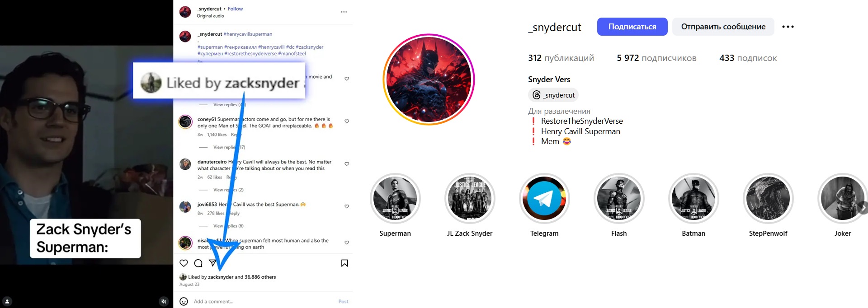Open emoji picker in comment box
The image size is (868, 308).
click(184, 301)
